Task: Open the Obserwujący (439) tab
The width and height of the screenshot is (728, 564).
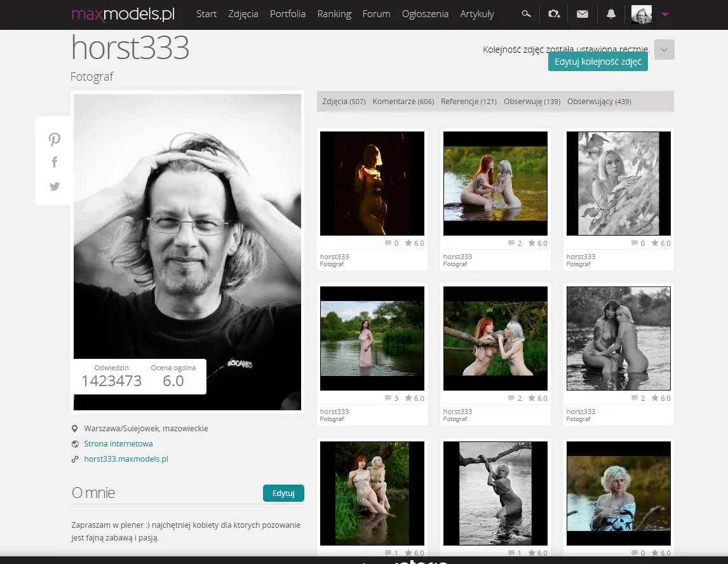Action: pyautogui.click(x=600, y=101)
